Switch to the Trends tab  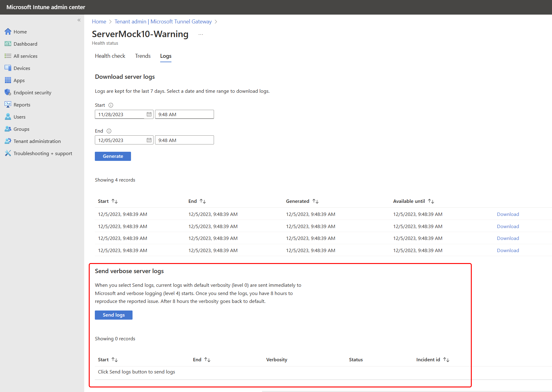point(143,56)
